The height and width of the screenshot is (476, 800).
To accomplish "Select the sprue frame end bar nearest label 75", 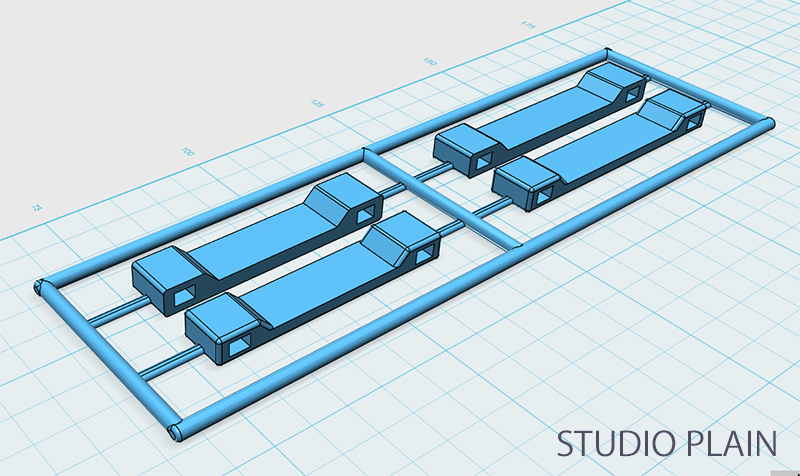I will point(108,360).
